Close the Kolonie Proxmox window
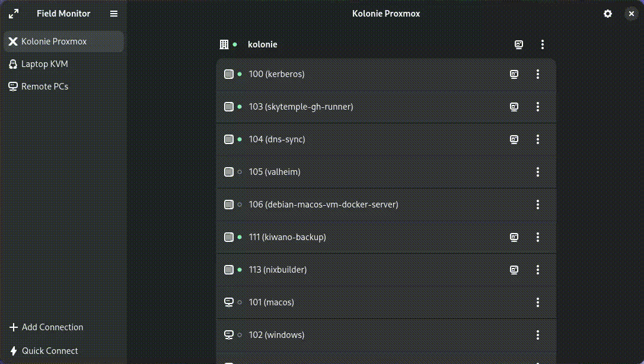 pos(632,14)
